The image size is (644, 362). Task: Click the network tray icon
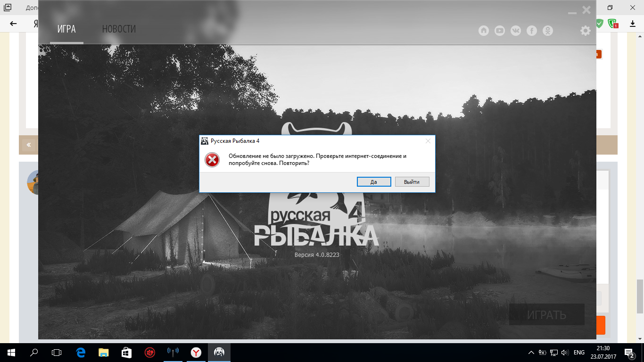point(554,353)
